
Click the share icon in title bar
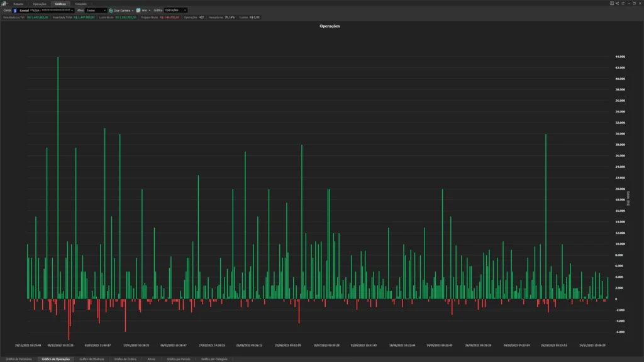[617, 3]
